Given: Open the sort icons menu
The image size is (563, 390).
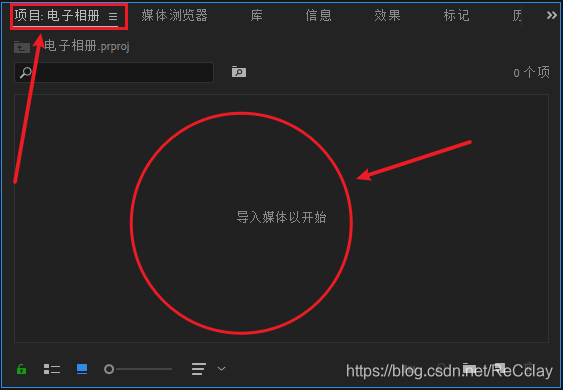Looking at the screenshot, I should point(199,369).
